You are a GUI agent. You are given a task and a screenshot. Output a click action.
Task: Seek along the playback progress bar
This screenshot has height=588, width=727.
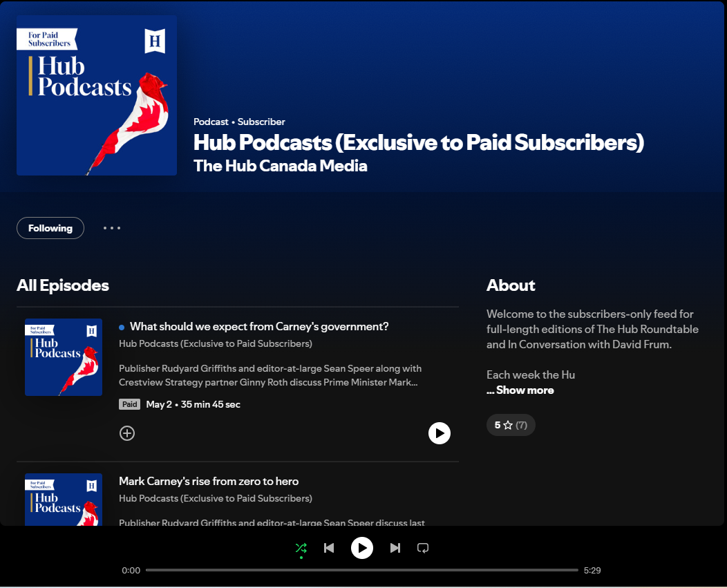point(362,570)
